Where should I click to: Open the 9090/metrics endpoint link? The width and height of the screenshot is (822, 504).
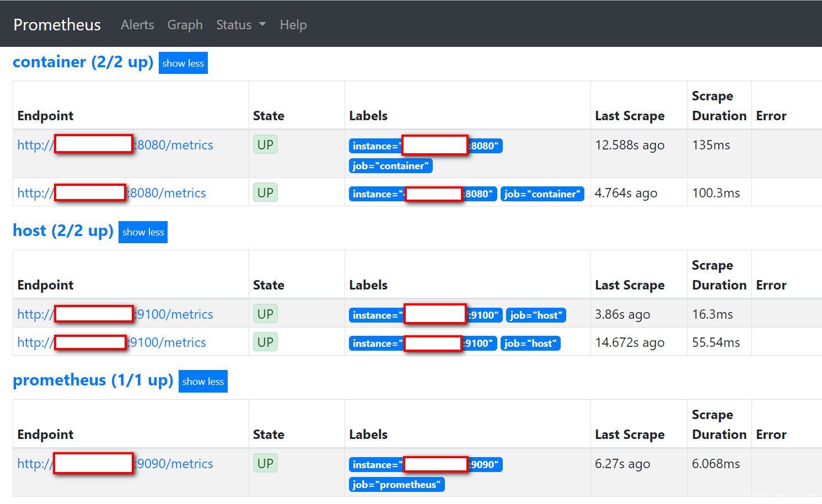(x=115, y=464)
